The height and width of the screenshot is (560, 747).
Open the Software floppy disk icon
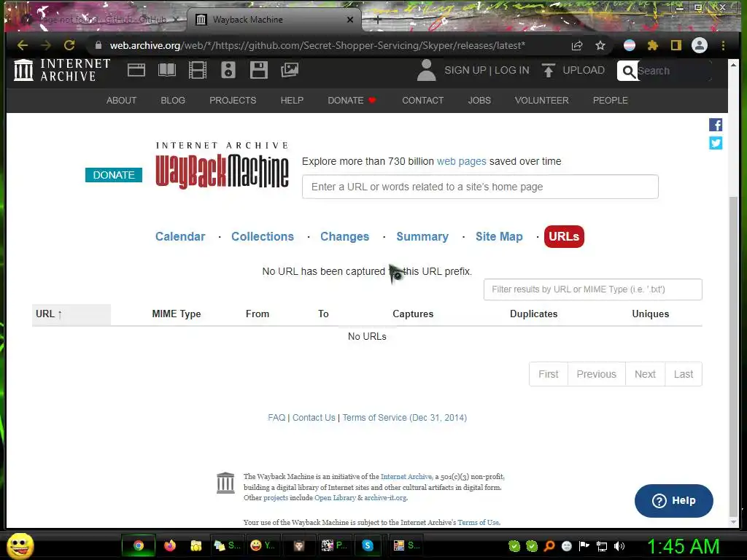point(259,70)
